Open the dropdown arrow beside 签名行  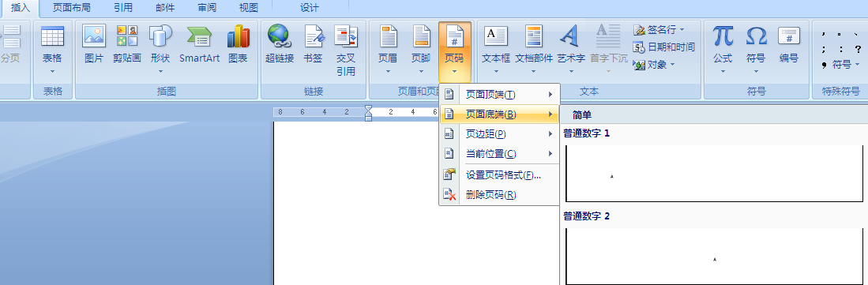click(x=682, y=29)
